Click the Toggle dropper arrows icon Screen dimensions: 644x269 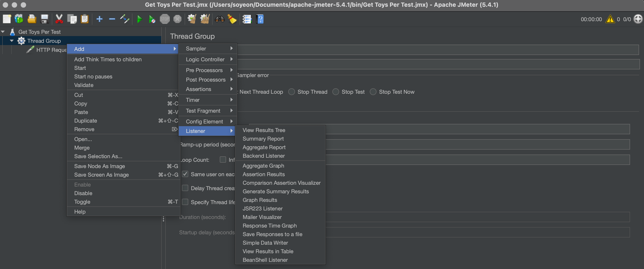point(125,19)
